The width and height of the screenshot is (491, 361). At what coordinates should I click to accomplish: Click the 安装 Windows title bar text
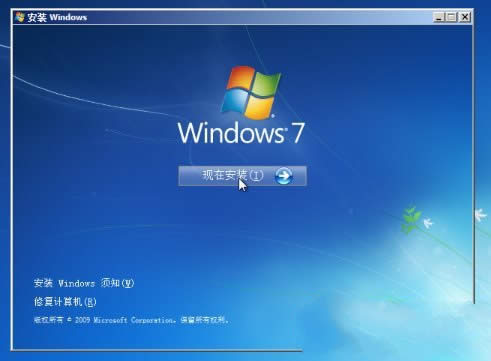pos(57,17)
